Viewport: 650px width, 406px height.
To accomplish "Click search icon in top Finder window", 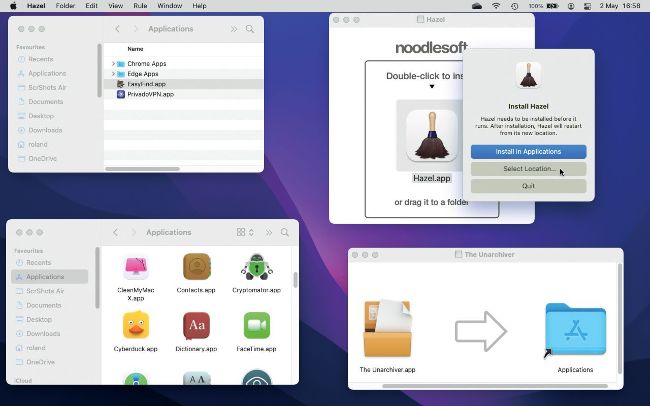I will click(250, 29).
